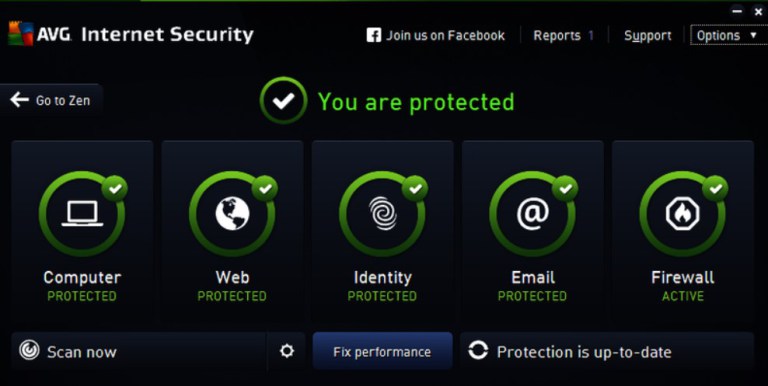
Task: Click the Scan now radar icon
Action: coord(29,351)
